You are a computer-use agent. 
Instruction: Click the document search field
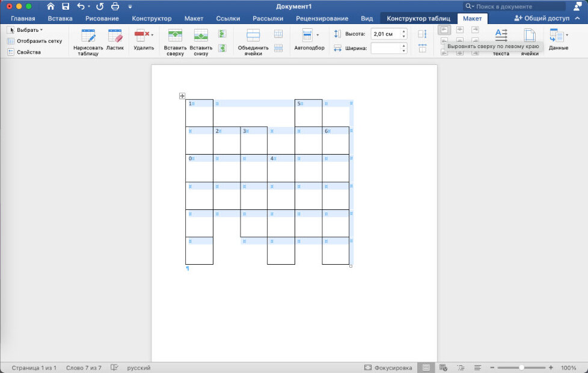[x=514, y=7]
